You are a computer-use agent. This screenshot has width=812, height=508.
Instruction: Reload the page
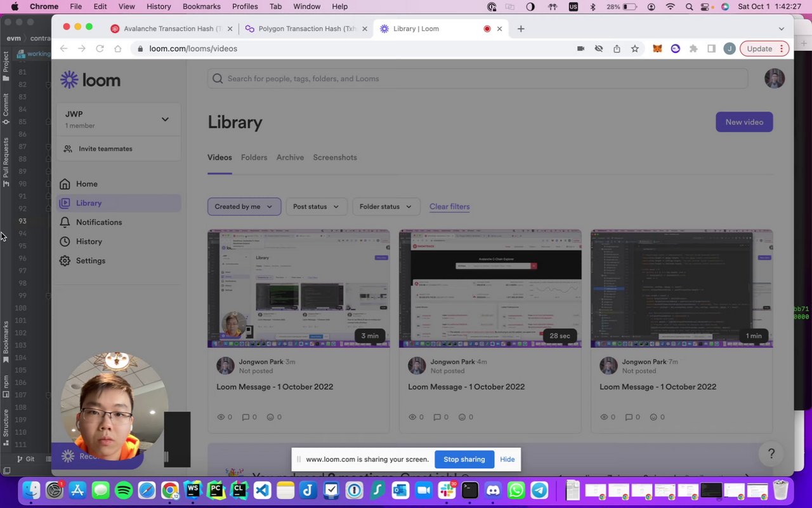[100, 48]
